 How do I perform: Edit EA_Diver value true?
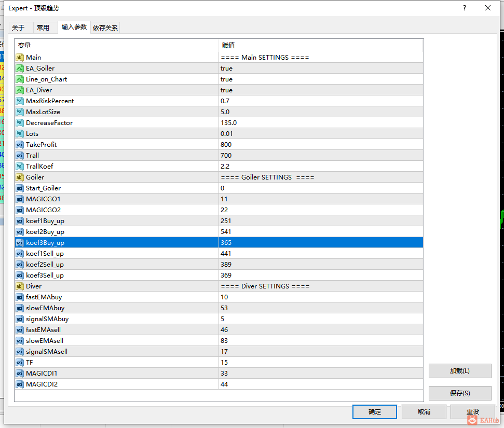pos(321,90)
